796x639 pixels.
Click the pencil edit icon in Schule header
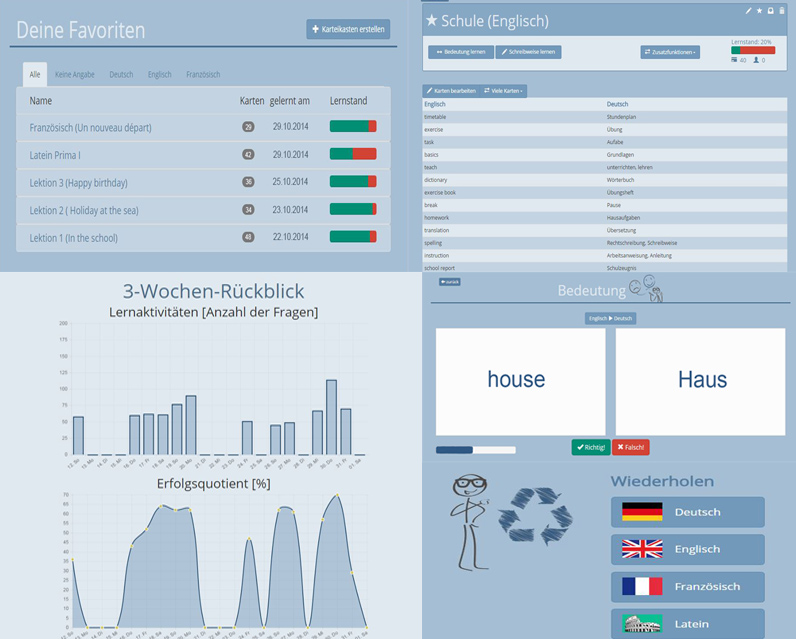[x=748, y=11]
